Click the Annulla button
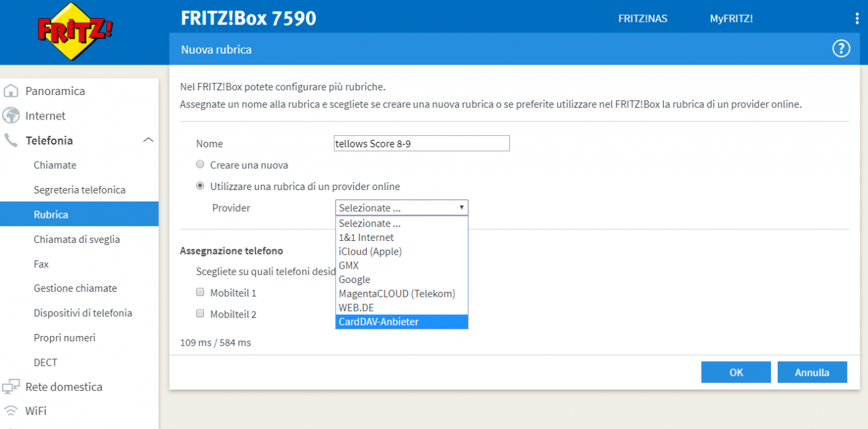The height and width of the screenshot is (429, 868). [x=812, y=372]
